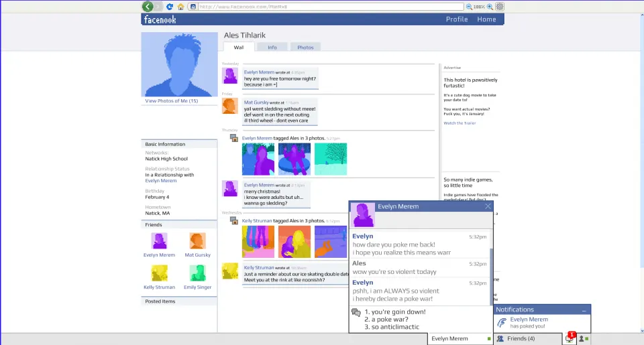Click Evelyn's avatar in chat window header
Image resolution: width=644 pixels, height=345 pixels.
tap(363, 214)
